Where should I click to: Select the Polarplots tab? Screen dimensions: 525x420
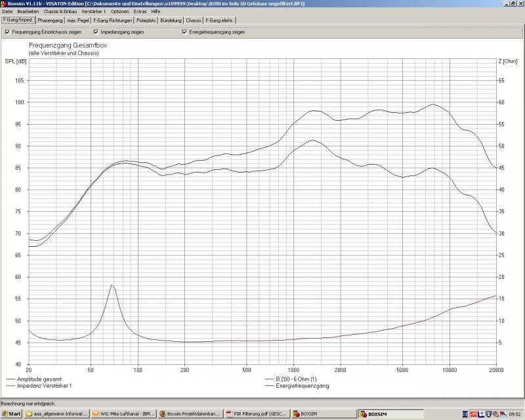(148, 20)
